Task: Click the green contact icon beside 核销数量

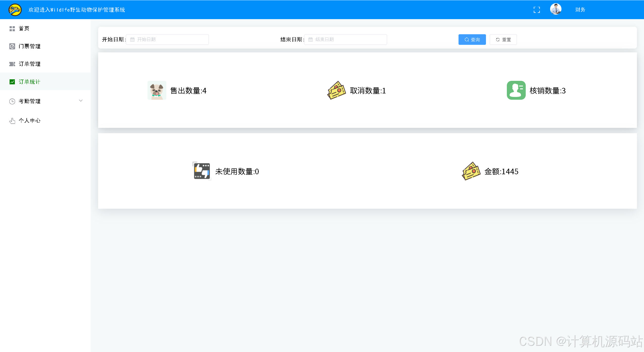Action: (x=516, y=90)
